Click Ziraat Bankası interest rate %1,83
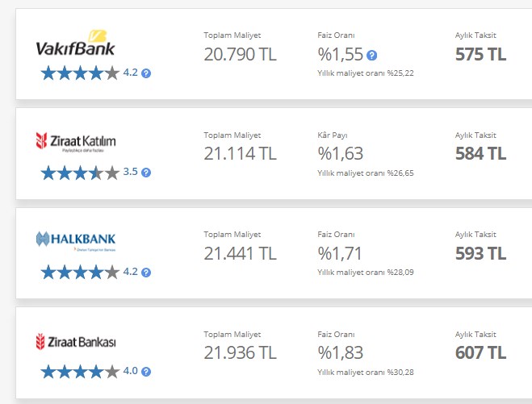This screenshot has height=404, width=532. pyautogui.click(x=341, y=352)
